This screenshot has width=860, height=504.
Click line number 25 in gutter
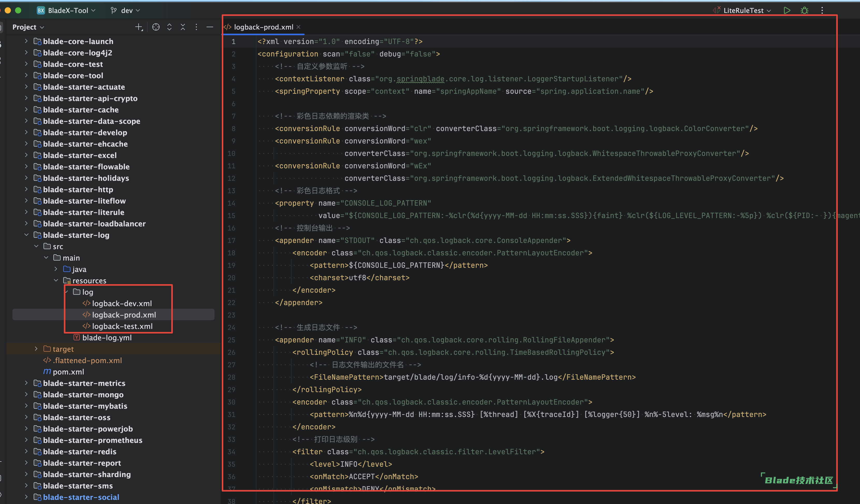[x=231, y=340]
